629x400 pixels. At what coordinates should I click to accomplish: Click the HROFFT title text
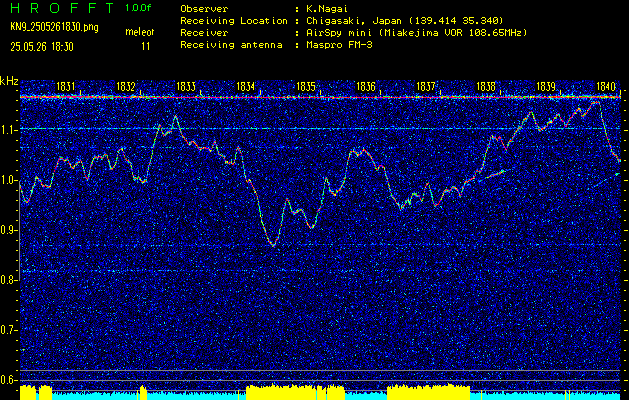[x=62, y=8]
